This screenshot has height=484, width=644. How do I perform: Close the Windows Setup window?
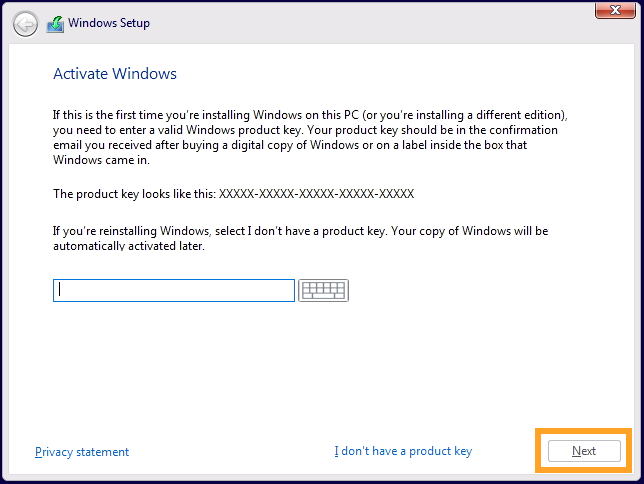point(610,10)
